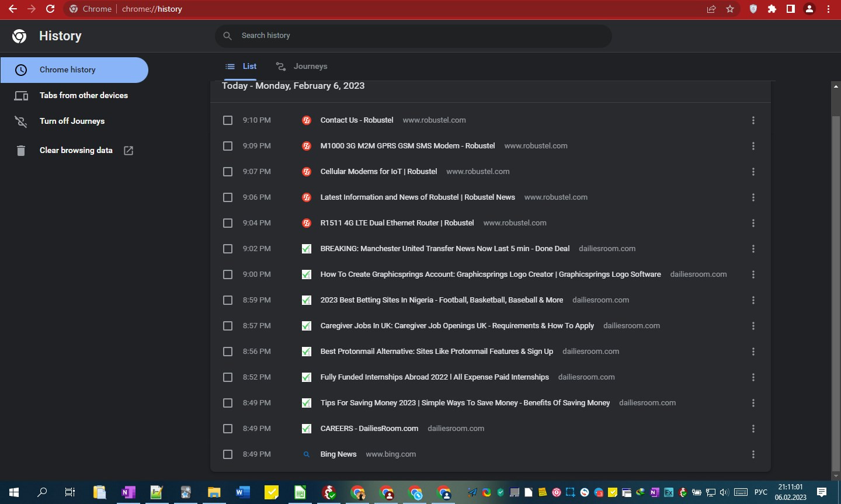Select the Contact Us - Robustel checkbox
The height and width of the screenshot is (504, 841).
coord(228,120)
